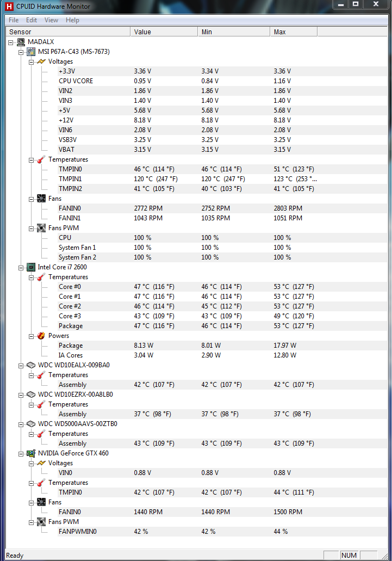This screenshot has width=392, height=561.
Task: Click the NVIDIA GeForce GTX 460 card icon
Action: click(x=31, y=453)
